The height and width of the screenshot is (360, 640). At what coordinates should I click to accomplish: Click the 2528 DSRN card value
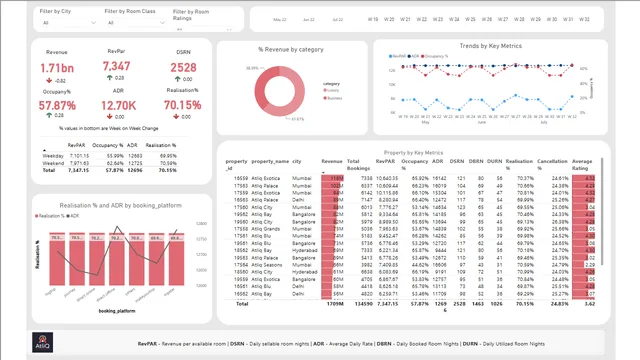(183, 67)
